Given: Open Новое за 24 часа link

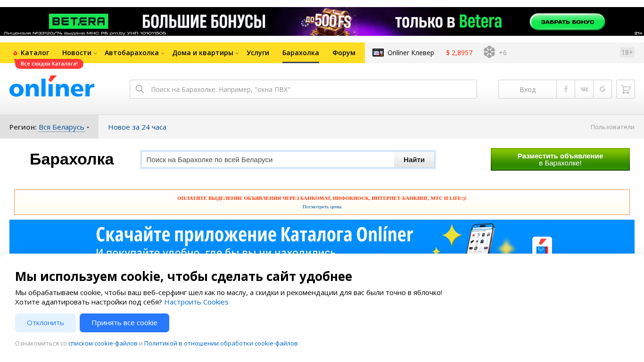Looking at the screenshot, I should [x=137, y=127].
